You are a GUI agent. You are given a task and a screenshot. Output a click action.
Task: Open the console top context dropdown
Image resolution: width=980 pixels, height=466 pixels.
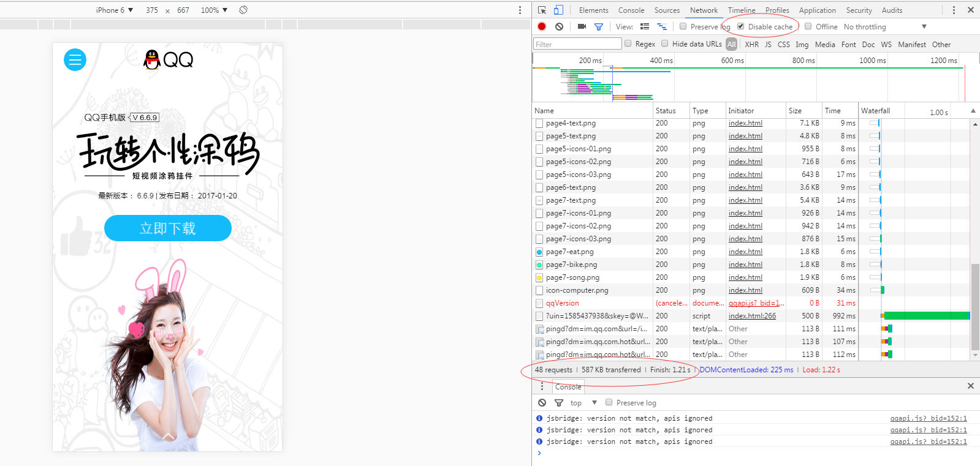coord(583,402)
